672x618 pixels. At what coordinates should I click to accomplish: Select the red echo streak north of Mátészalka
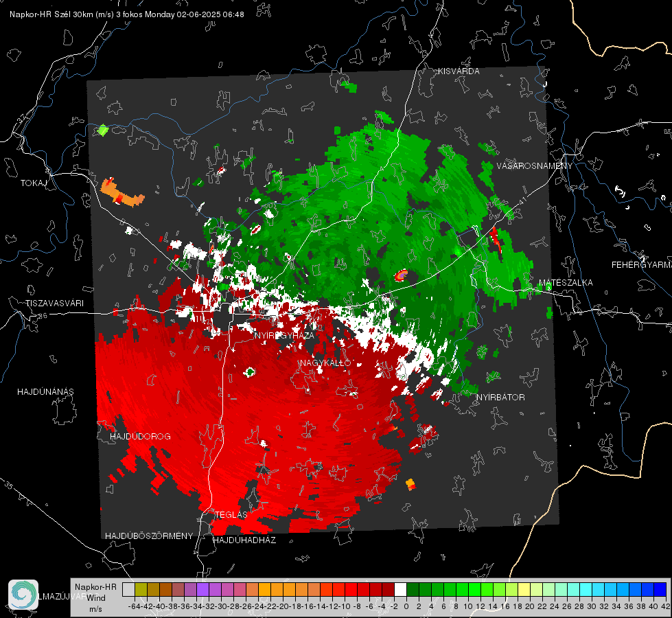tap(496, 240)
